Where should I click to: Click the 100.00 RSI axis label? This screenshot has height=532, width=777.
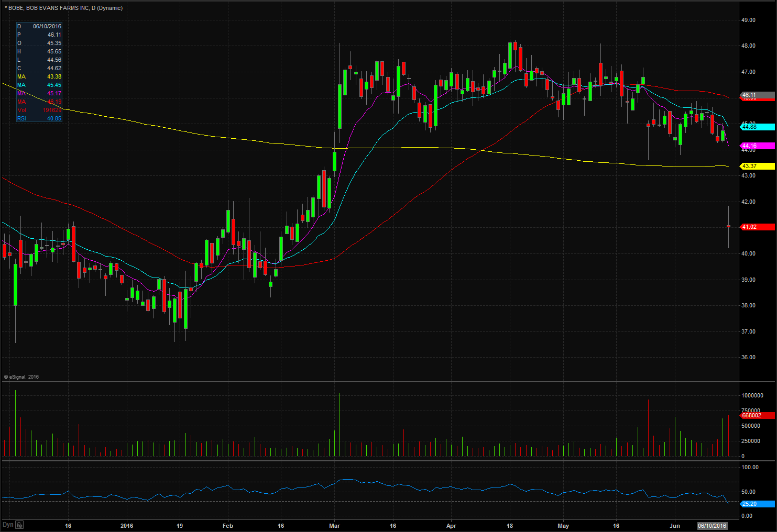click(x=751, y=467)
